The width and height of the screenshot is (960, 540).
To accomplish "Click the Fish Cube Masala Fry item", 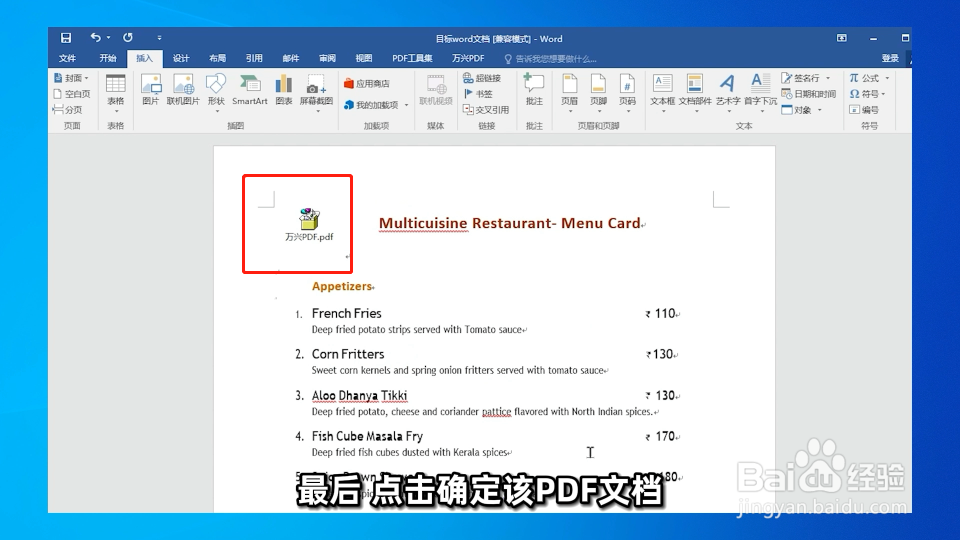I will click(367, 436).
